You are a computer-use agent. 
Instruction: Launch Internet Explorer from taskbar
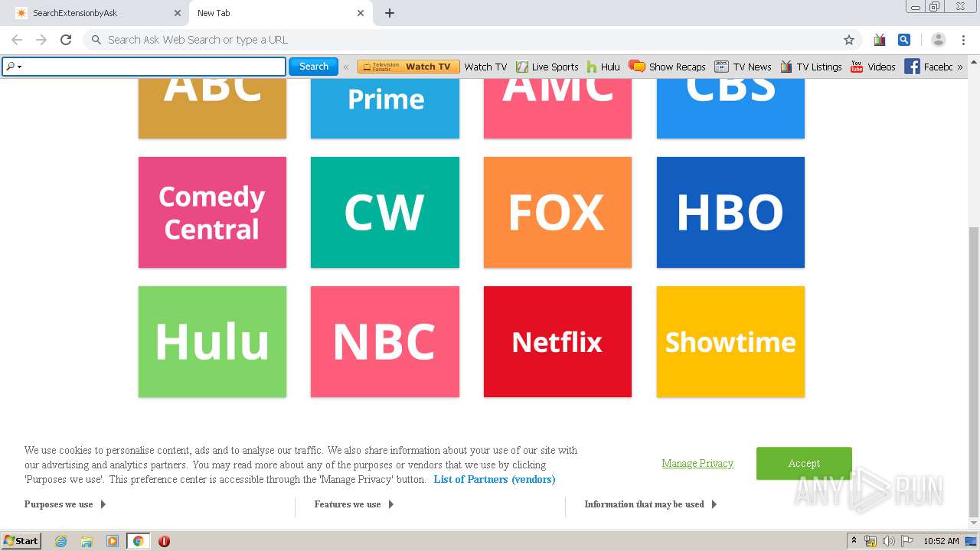point(60,540)
